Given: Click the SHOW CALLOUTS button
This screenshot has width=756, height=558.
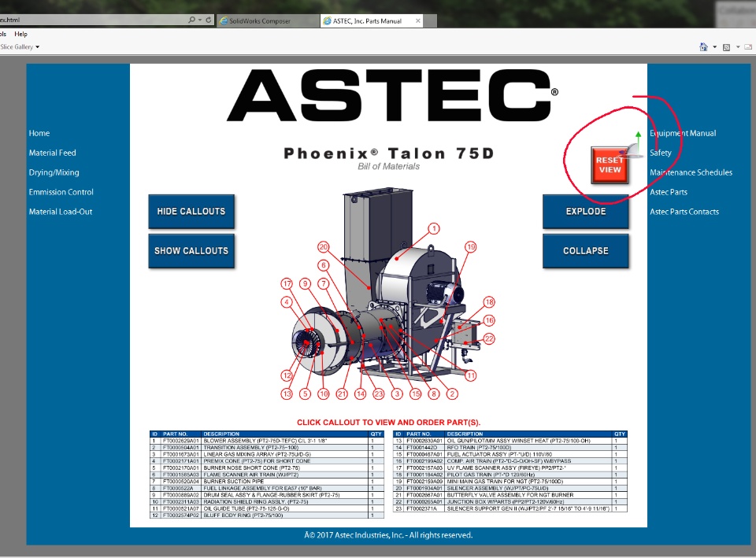Looking at the screenshot, I should 191,250.
